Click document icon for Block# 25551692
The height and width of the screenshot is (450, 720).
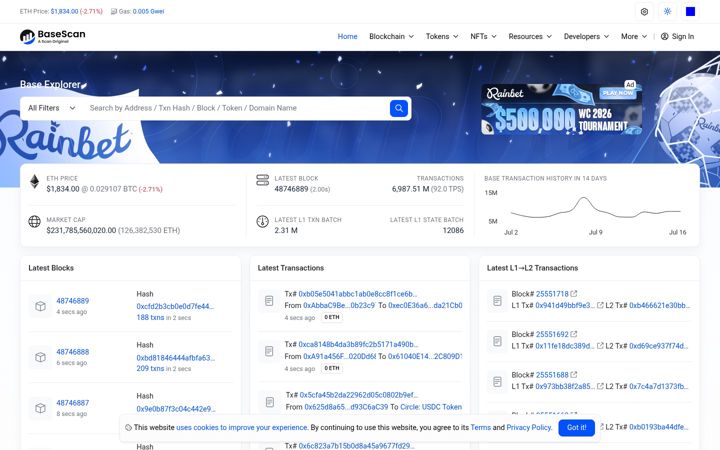(x=497, y=342)
